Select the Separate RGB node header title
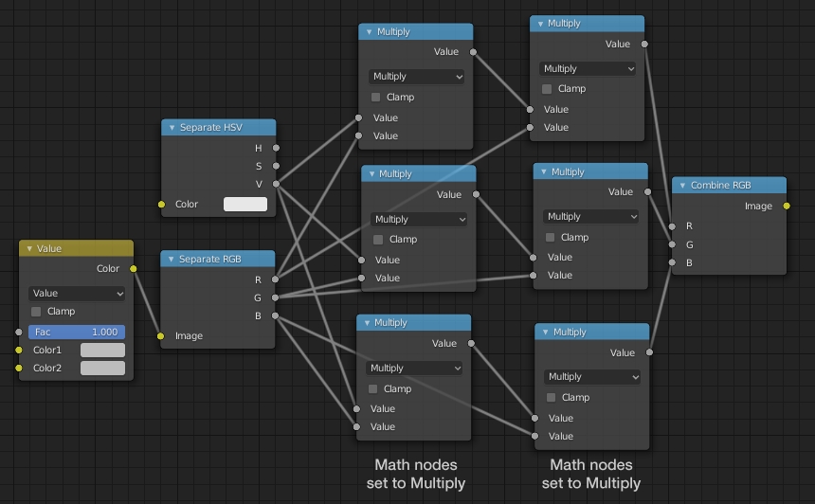Image resolution: width=815 pixels, height=504 pixels. point(209,260)
